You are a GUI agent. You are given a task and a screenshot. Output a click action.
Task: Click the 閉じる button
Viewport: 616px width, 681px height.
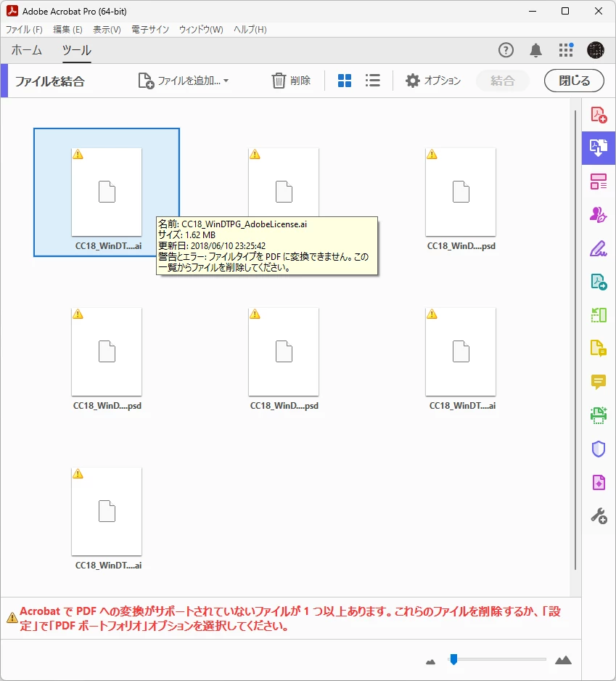pos(574,81)
